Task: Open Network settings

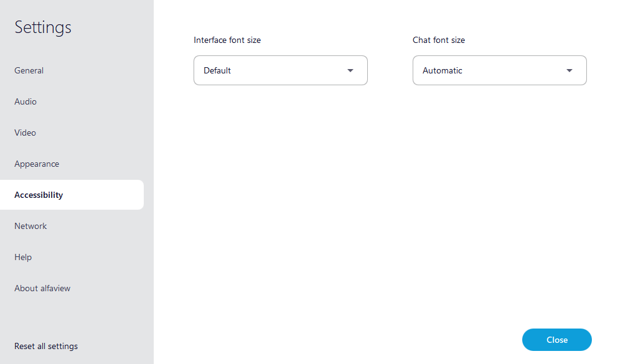Action: tap(30, 226)
